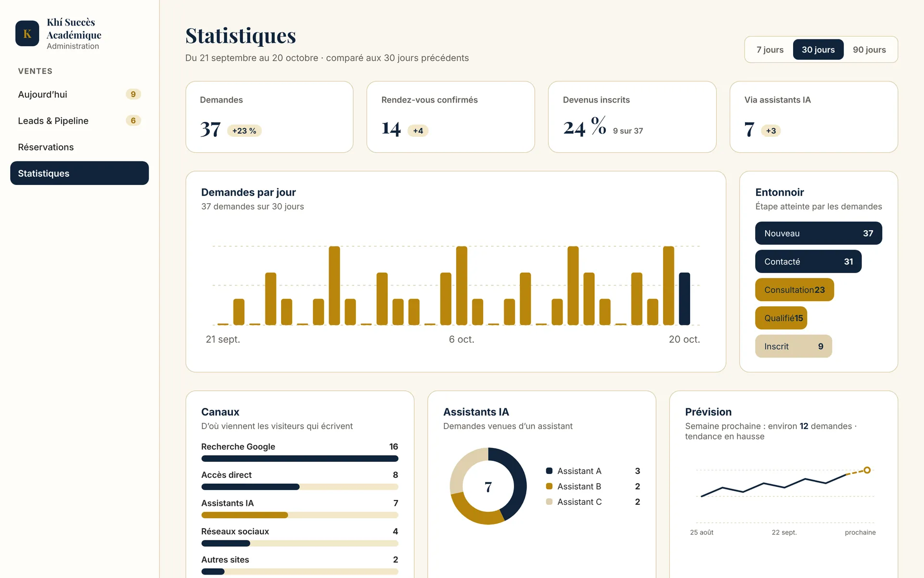The height and width of the screenshot is (578, 924).
Task: Select the Nouveau funnel stage bar
Action: point(819,233)
